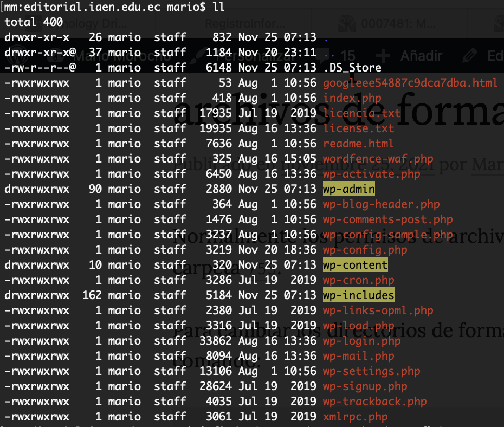Select the file size 28624

(x=215, y=386)
